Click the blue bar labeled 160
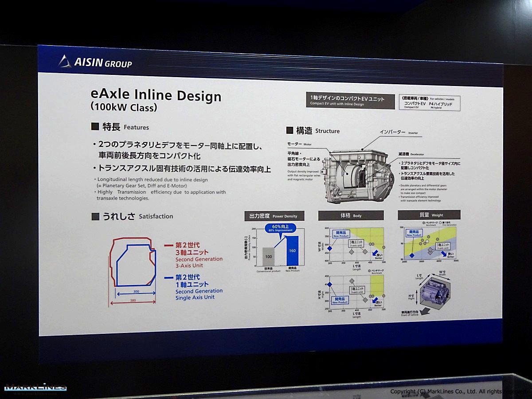The height and width of the screenshot is (399, 532). [292, 250]
